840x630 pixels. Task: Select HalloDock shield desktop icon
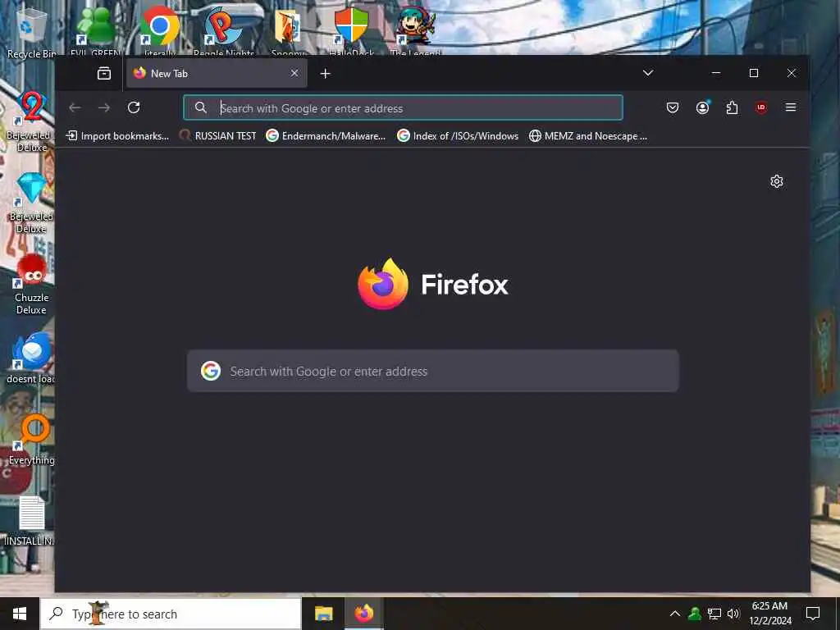351,31
